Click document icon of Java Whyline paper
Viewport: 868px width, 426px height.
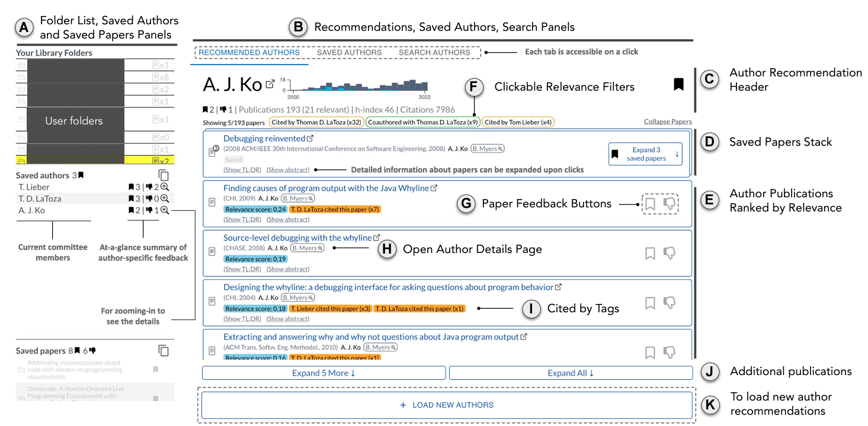point(212,203)
